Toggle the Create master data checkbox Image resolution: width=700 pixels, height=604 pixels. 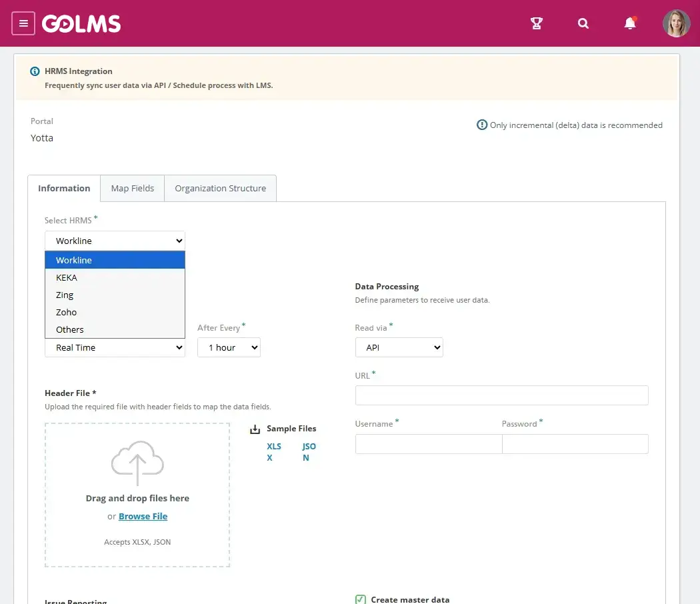click(361, 599)
